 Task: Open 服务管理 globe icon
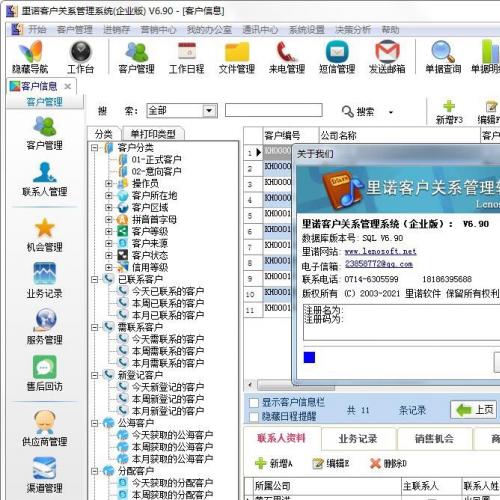pyautogui.click(x=44, y=320)
